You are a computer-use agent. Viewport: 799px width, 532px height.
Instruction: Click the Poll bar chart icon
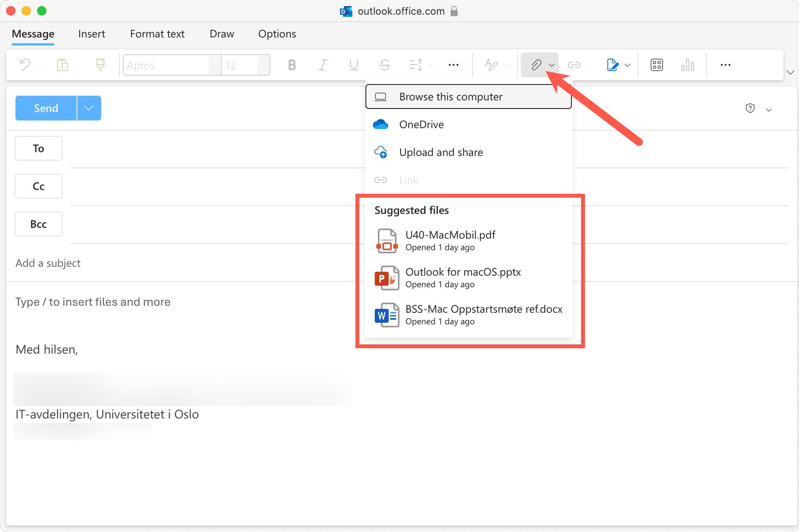pos(687,65)
